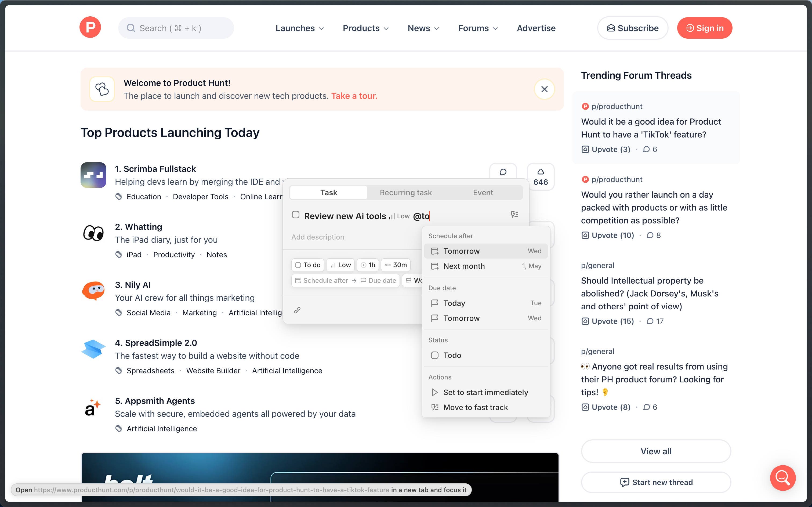This screenshot has width=812, height=507.
Task: Switch to the Task tab
Action: coord(329,193)
